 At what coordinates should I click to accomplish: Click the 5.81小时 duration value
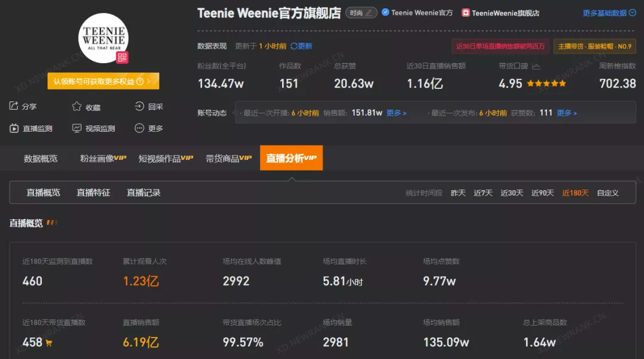tap(343, 281)
